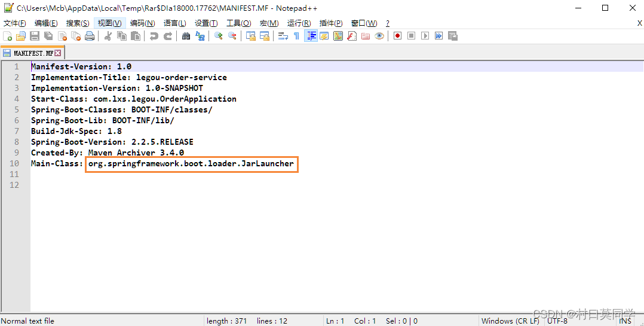Toggle word wrap toolbar button

(x=283, y=36)
